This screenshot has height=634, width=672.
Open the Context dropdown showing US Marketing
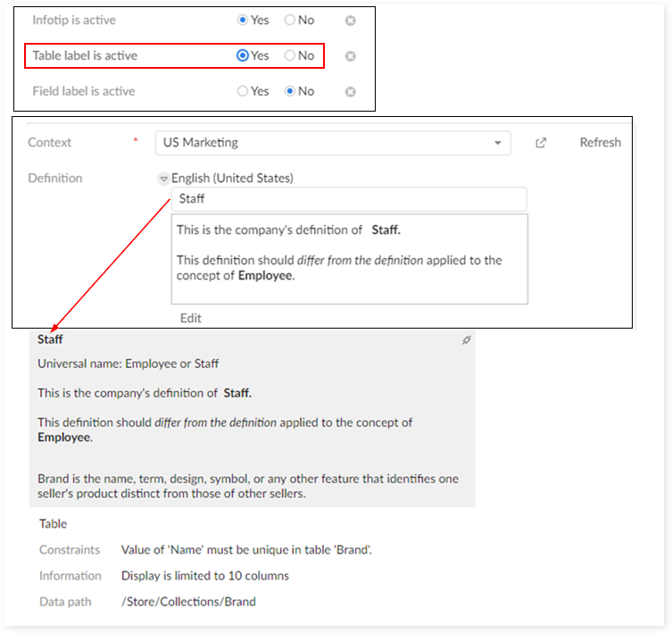pyautogui.click(x=333, y=143)
